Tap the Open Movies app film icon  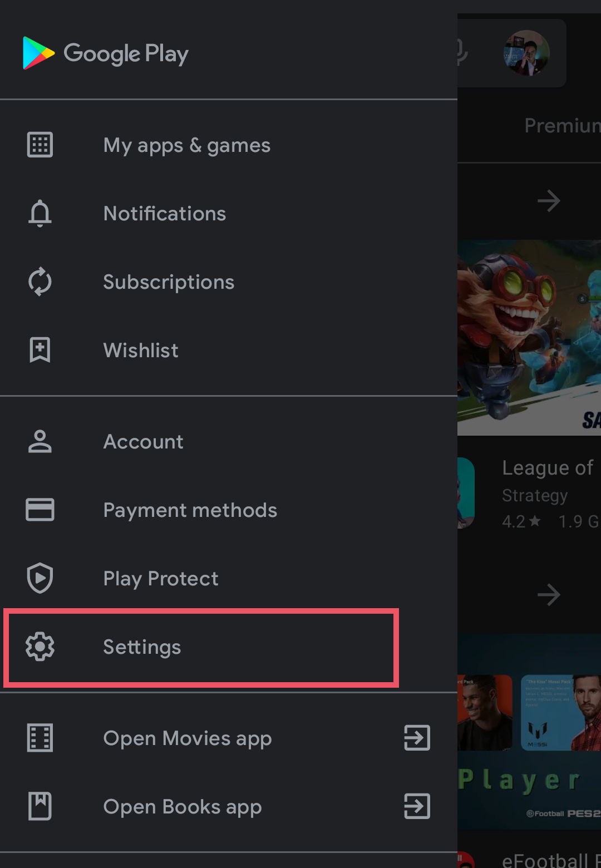coord(40,738)
